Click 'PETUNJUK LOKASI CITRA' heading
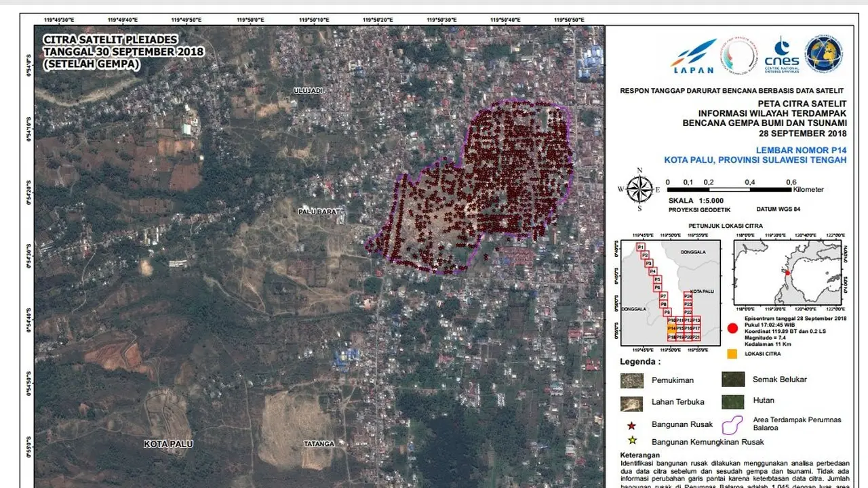 [726, 224]
